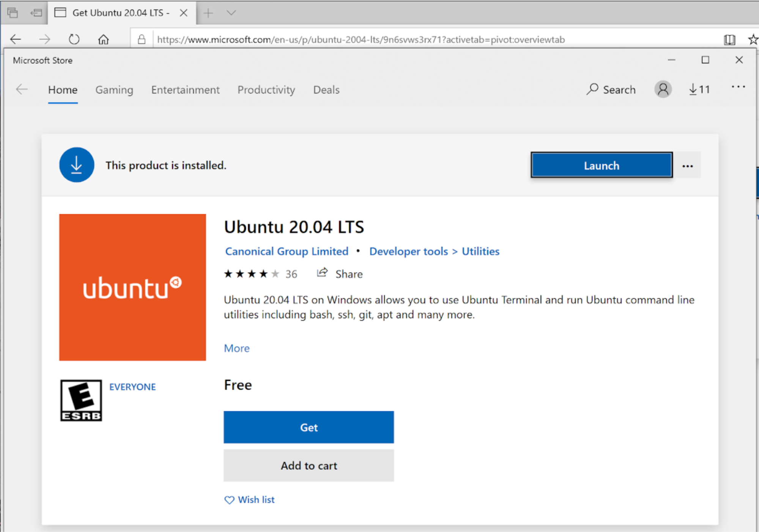Viewport: 759px width, 532px height.
Task: Go to the browser home page
Action: [103, 39]
